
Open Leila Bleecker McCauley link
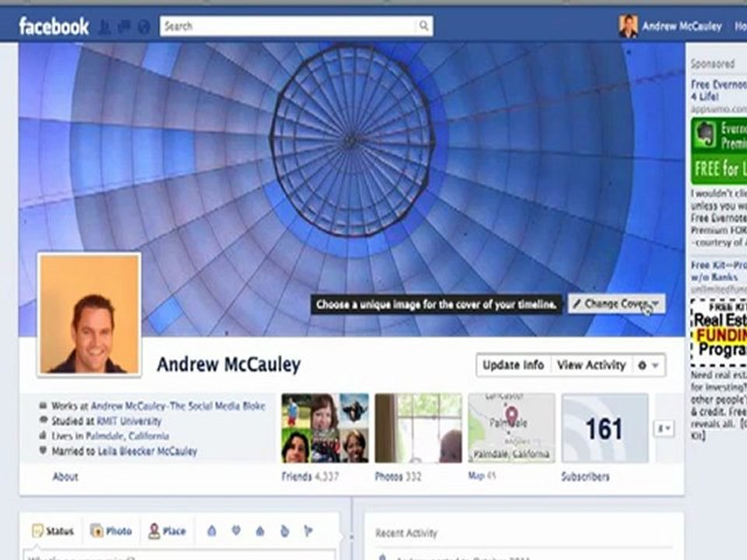point(148,451)
